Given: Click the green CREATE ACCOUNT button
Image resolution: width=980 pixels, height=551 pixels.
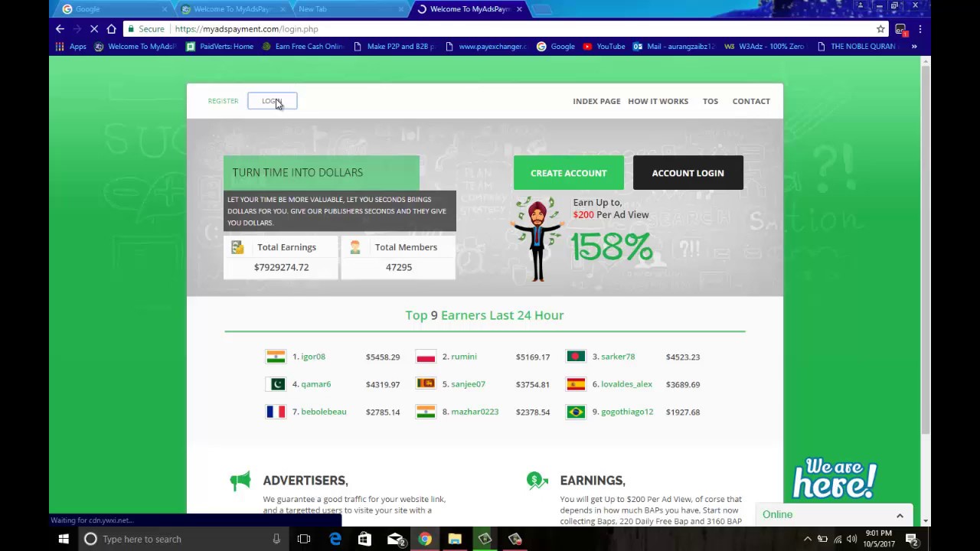Looking at the screenshot, I should (568, 173).
